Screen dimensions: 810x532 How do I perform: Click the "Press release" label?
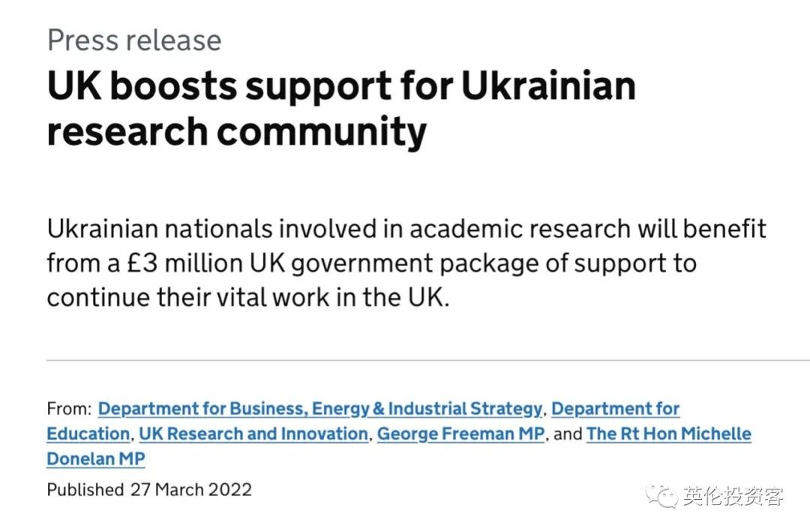tap(134, 40)
